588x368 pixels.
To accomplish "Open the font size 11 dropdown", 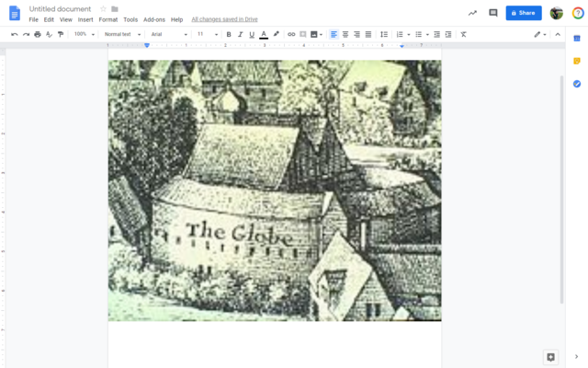I will coord(207,34).
